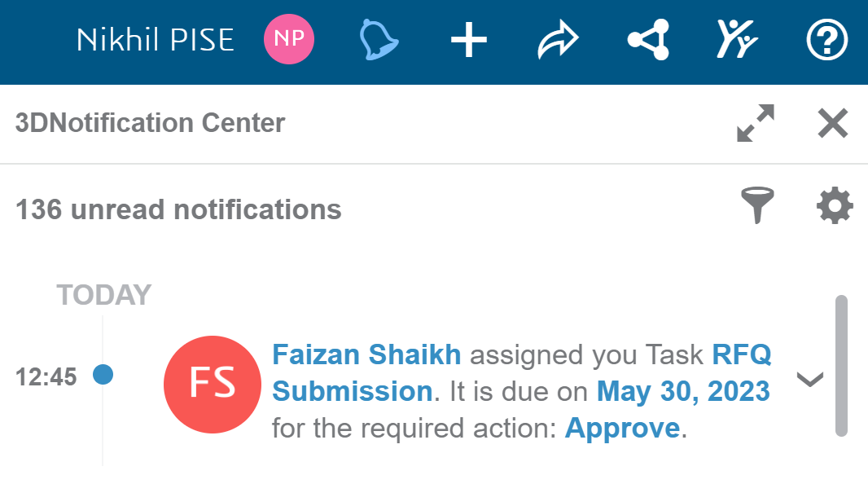
Task: Expand 3DNotification Center to full view
Action: (756, 123)
